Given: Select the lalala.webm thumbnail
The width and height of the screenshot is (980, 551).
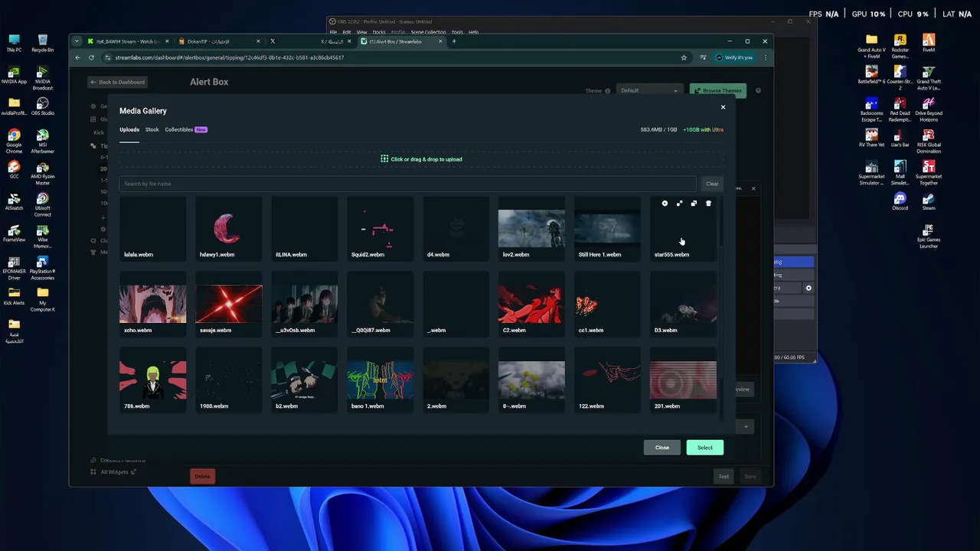Looking at the screenshot, I should click(152, 228).
